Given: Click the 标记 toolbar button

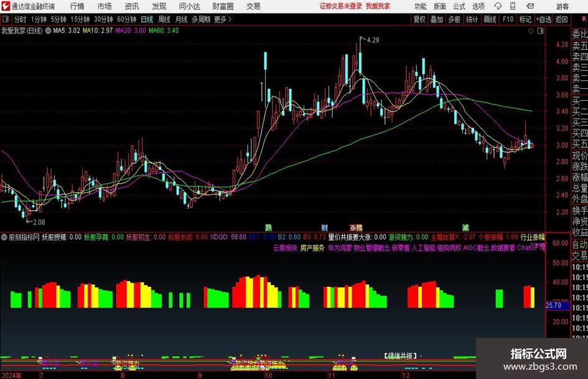Looking at the screenshot, I should pos(525,19).
